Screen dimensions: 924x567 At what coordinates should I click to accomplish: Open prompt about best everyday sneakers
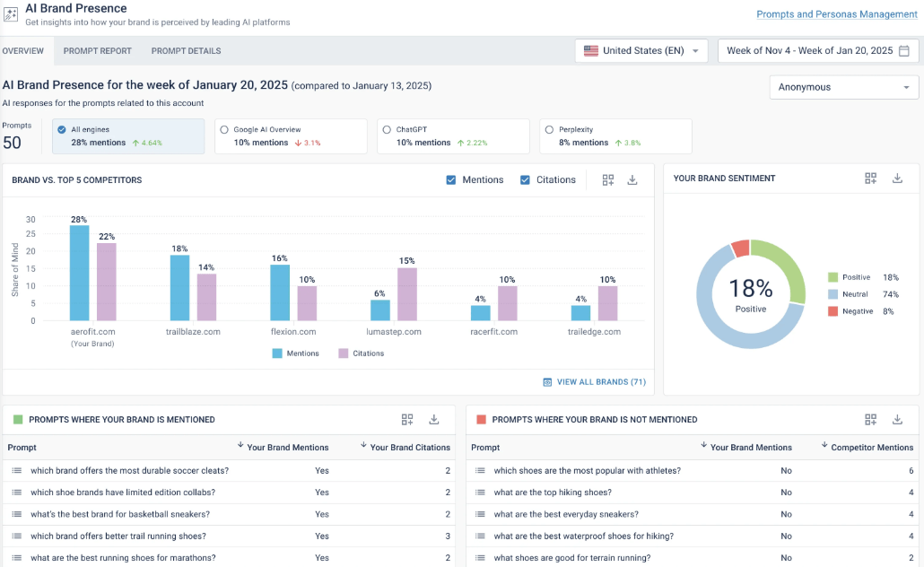click(566, 514)
